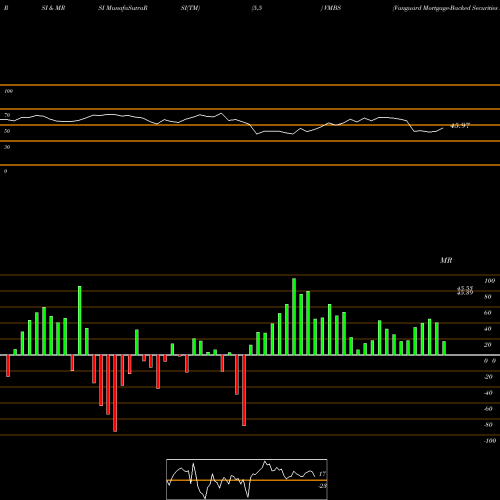Click the 100 label on the upper RSI axis
500x500 pixels.
(8, 91)
